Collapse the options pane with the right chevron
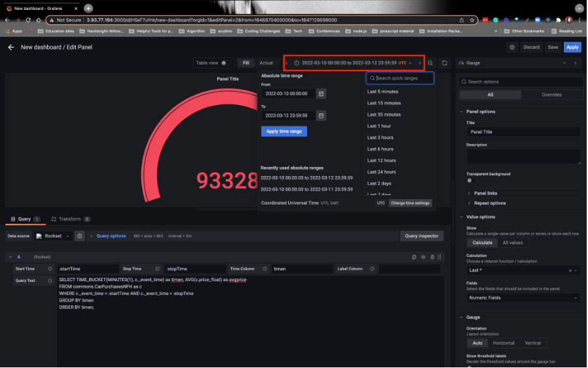The image size is (588, 368). tap(575, 63)
